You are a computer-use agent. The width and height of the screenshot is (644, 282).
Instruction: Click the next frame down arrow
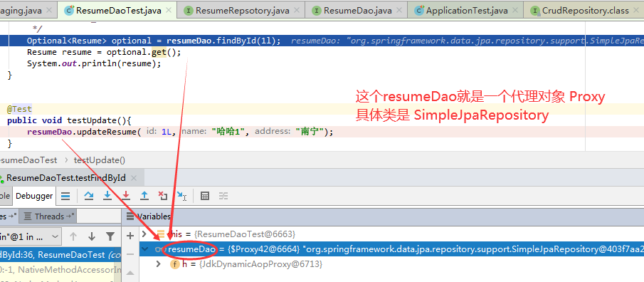point(92,236)
